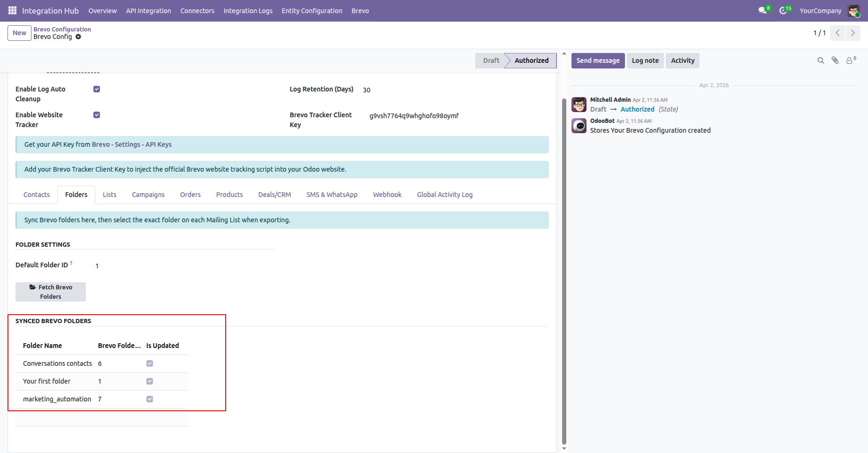Toggle Is Updated for marketing_automation folder

click(x=150, y=399)
